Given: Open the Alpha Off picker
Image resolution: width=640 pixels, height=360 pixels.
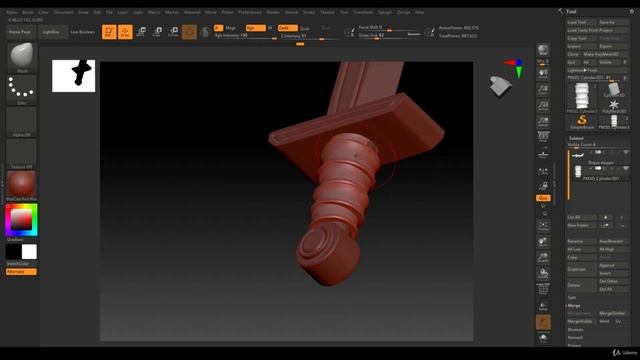Looking at the screenshot, I should point(21,122).
